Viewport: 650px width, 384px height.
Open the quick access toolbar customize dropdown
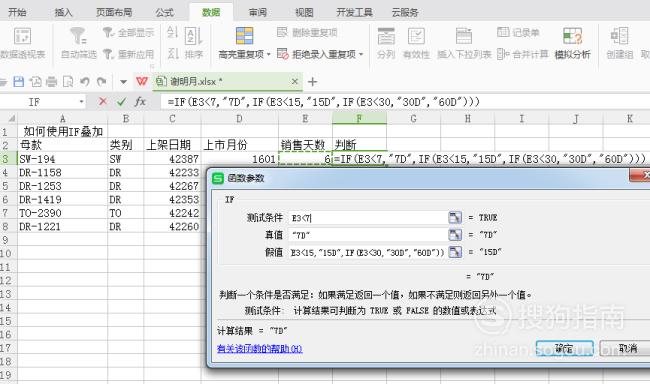coord(123,82)
